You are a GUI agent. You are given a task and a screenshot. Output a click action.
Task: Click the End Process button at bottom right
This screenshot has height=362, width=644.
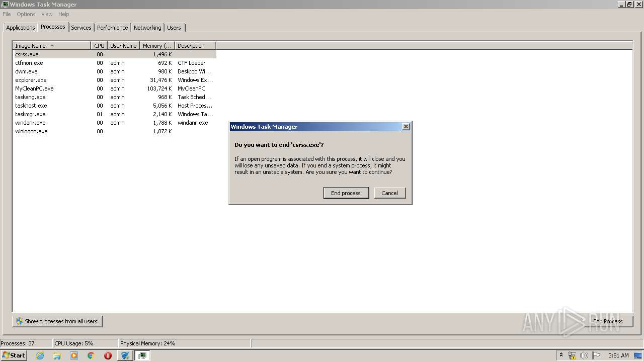coord(608,321)
